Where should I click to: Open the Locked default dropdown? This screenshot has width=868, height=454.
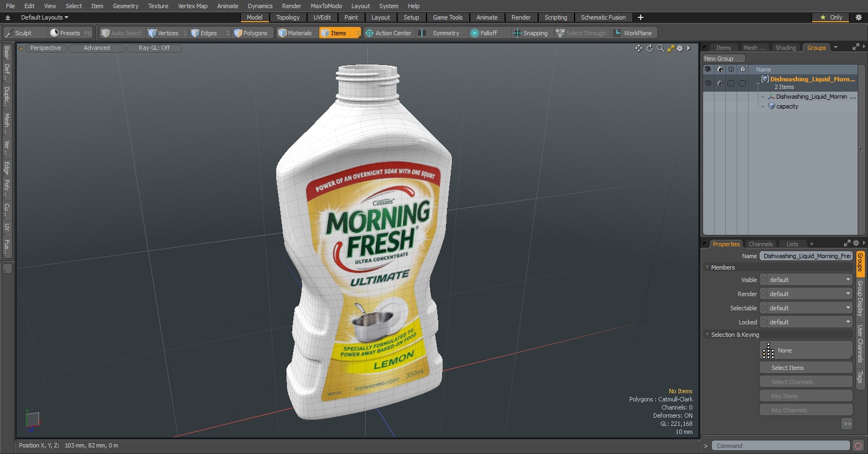coord(809,322)
